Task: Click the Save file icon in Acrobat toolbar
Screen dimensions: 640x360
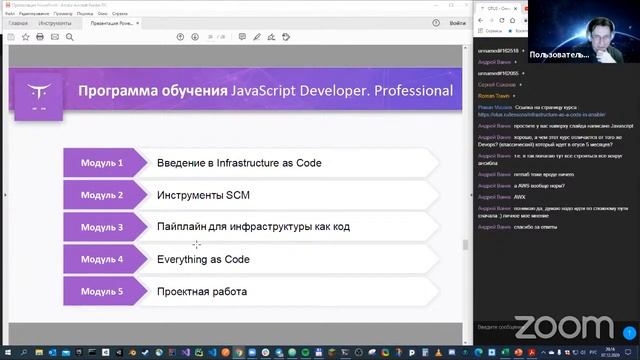Action: (11, 37)
